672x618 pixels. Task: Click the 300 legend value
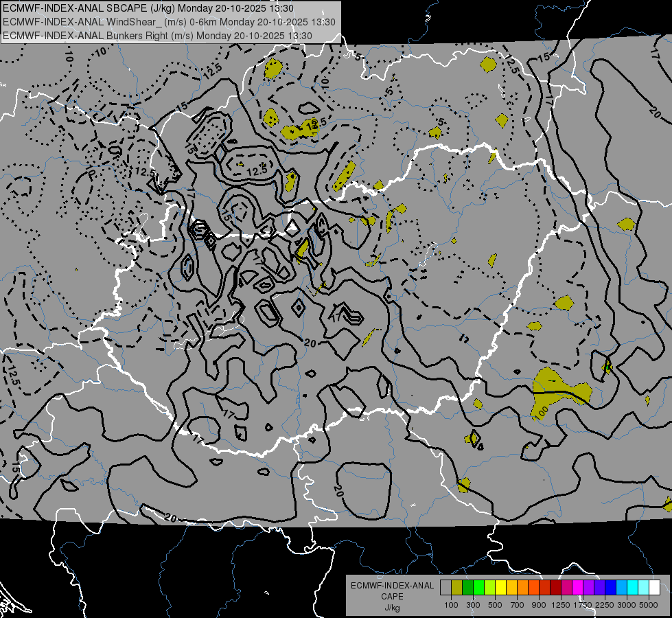(x=473, y=605)
